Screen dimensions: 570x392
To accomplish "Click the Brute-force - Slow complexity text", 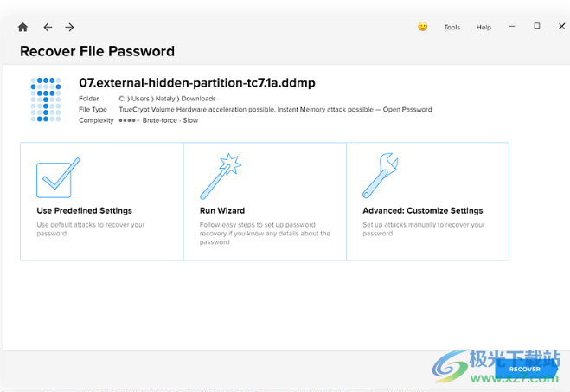I will point(170,120).
